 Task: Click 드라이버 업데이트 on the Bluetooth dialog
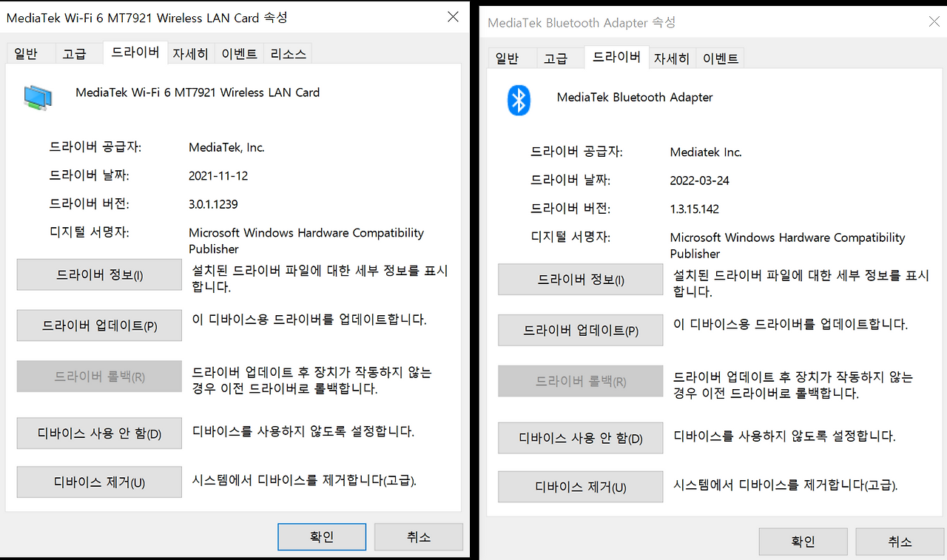pyautogui.click(x=580, y=330)
